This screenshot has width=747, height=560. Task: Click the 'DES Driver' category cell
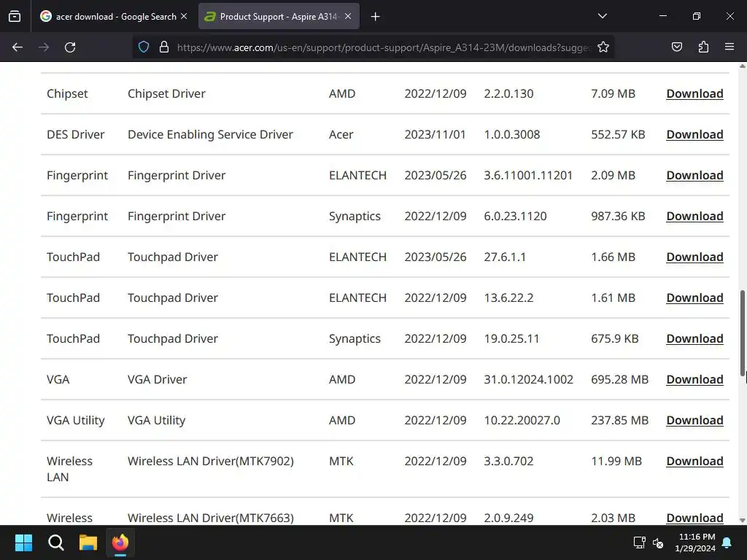[75, 135]
